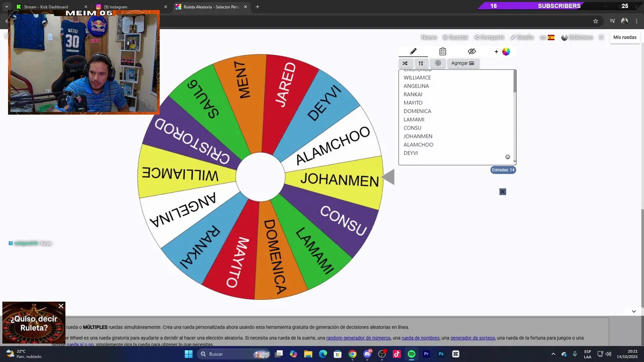644x362 pixels.
Task: Open the Biblioteca library
Action: 577,37
